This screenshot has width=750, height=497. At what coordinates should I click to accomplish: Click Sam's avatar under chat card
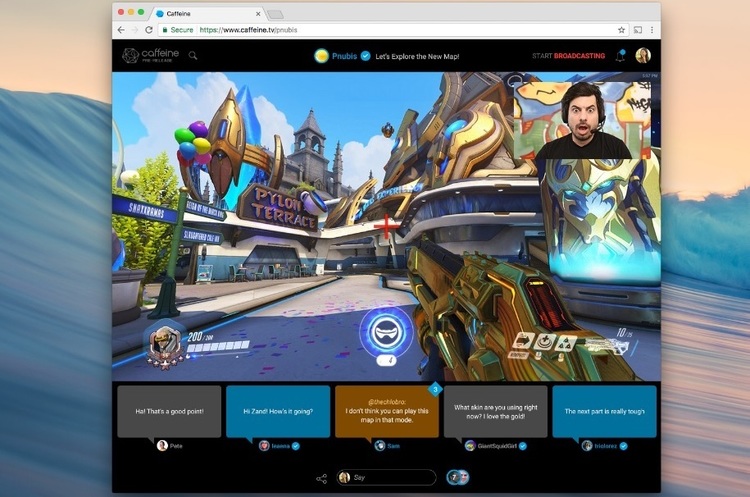(380, 446)
